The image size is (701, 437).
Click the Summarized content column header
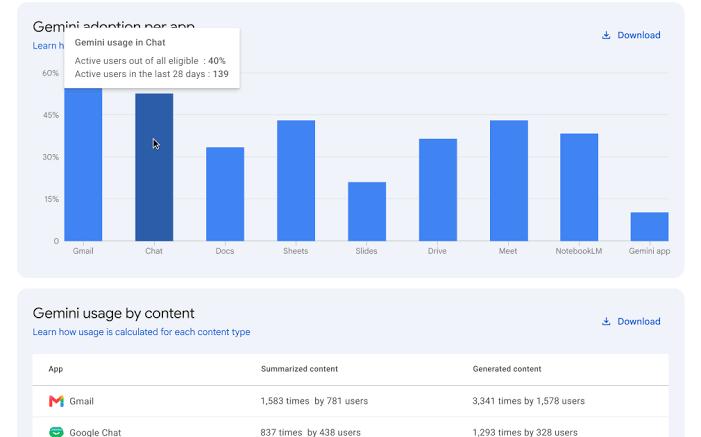(x=300, y=369)
